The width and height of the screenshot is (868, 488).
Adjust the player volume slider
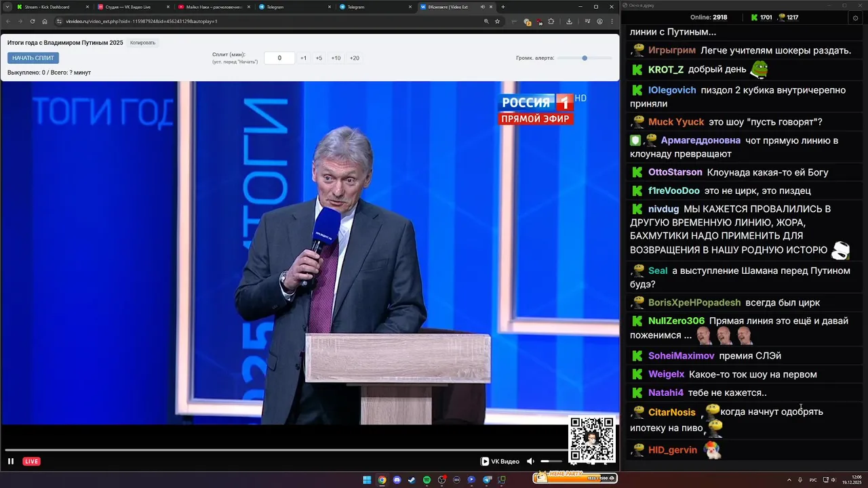551,461
